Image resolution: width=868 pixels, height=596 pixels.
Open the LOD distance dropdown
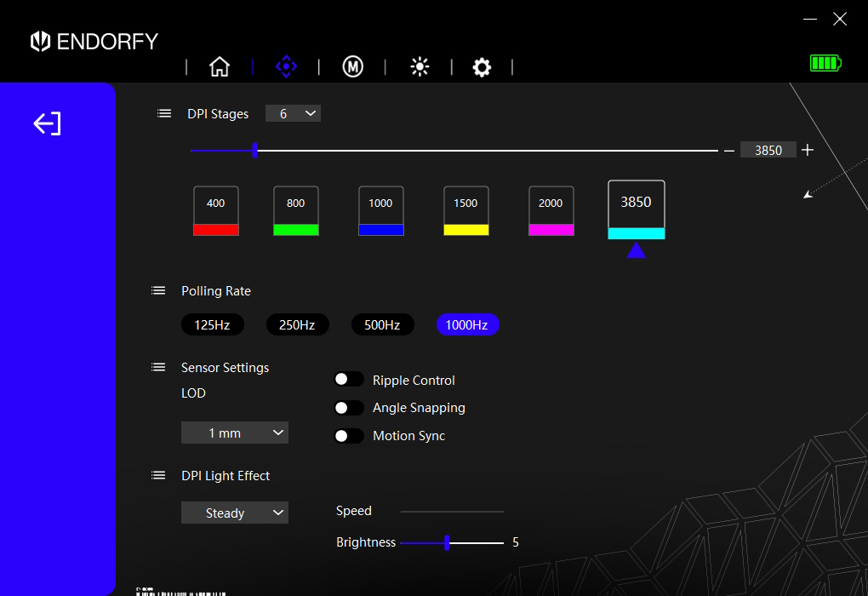(235, 433)
